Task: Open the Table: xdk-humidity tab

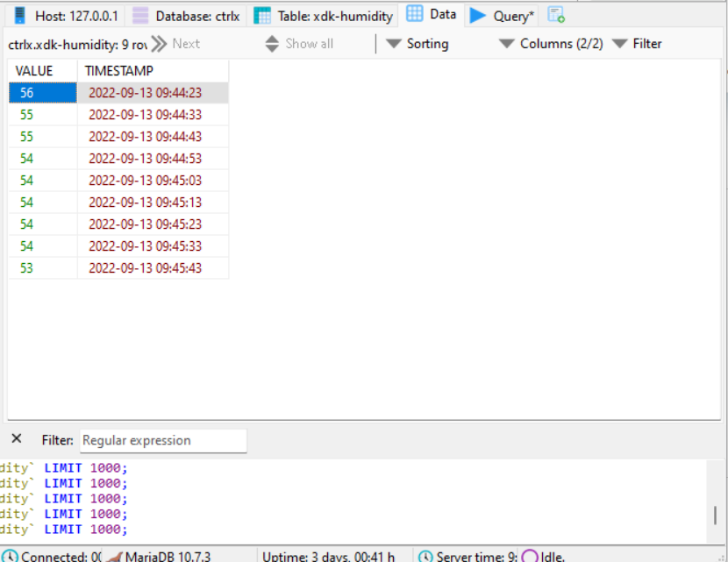Action: pos(324,16)
